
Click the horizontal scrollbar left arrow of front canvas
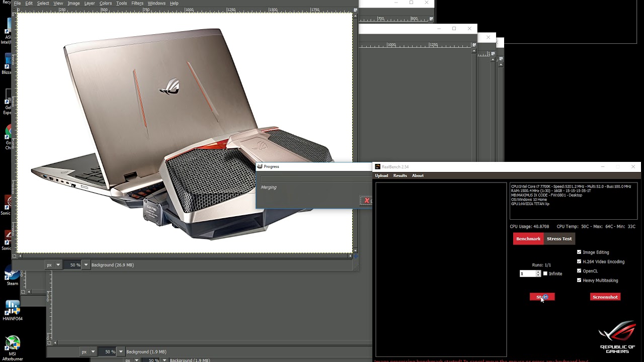pyautogui.click(x=20, y=256)
